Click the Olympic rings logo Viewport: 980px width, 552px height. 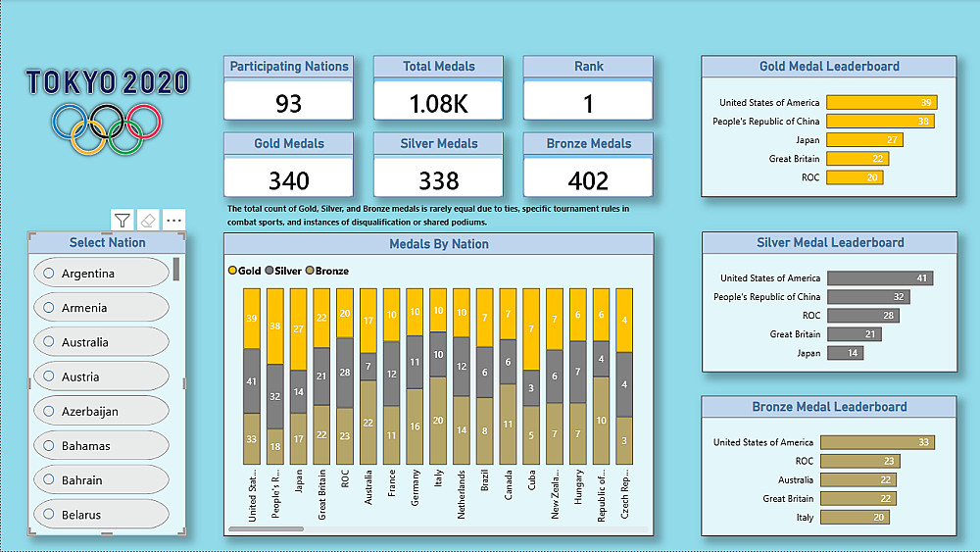pyautogui.click(x=107, y=128)
